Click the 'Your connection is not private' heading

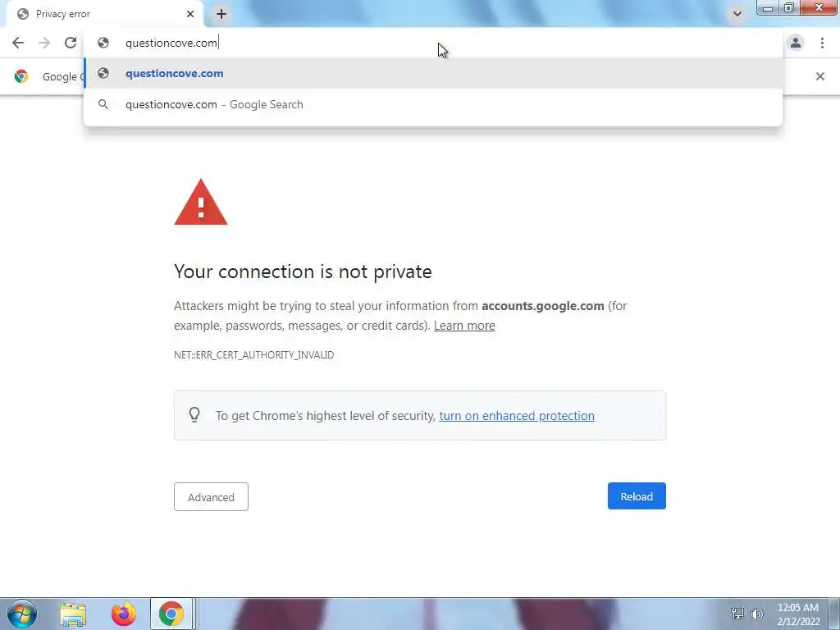coord(303,272)
